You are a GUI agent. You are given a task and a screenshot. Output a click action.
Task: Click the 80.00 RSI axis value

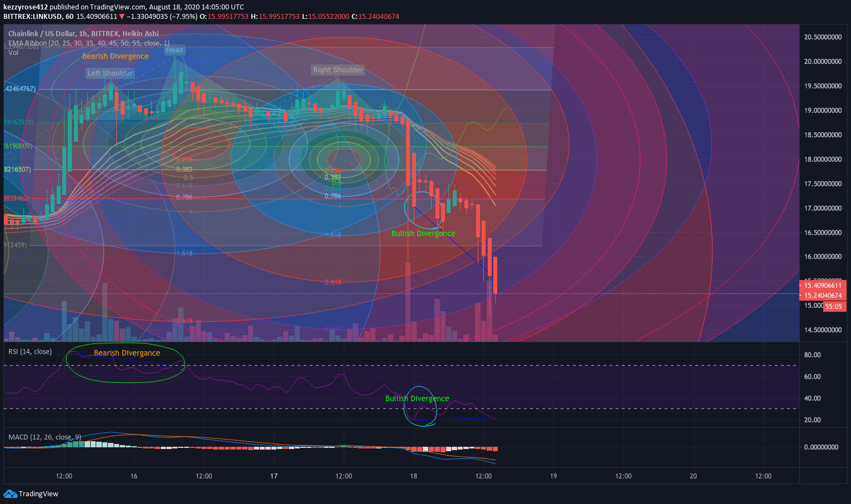pos(813,355)
